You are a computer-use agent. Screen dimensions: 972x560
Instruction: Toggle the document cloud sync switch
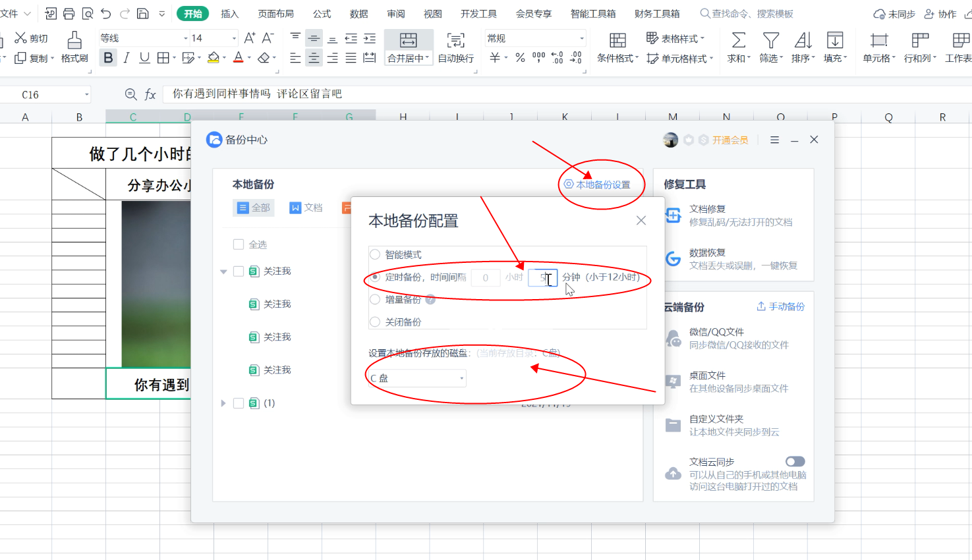click(795, 461)
